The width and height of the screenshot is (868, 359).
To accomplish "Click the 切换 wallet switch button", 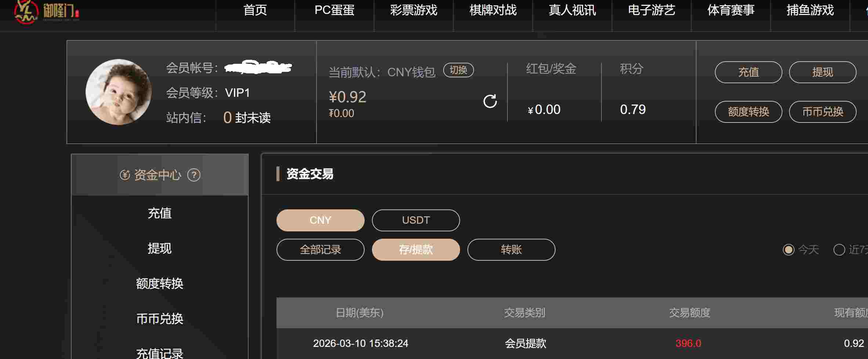I will click(x=458, y=70).
